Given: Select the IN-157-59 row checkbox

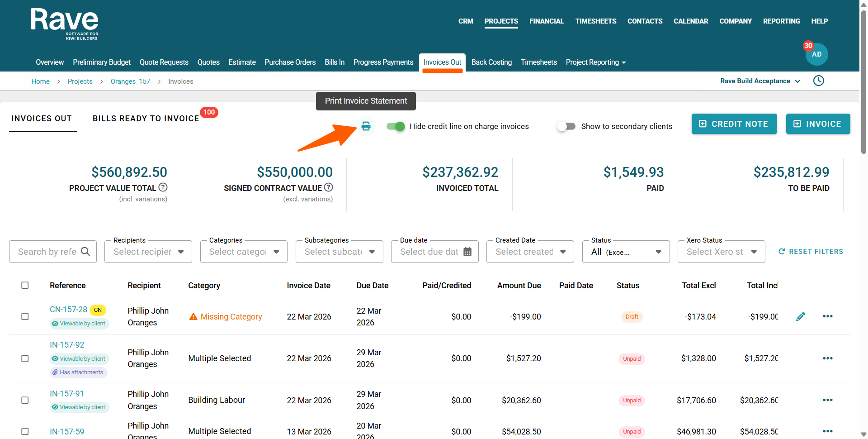Looking at the screenshot, I should coord(25,431).
